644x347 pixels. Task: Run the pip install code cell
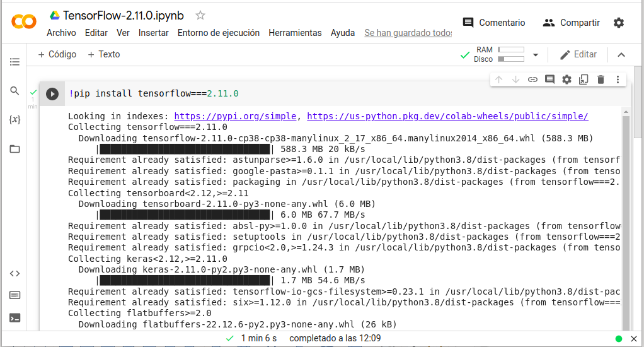52,94
